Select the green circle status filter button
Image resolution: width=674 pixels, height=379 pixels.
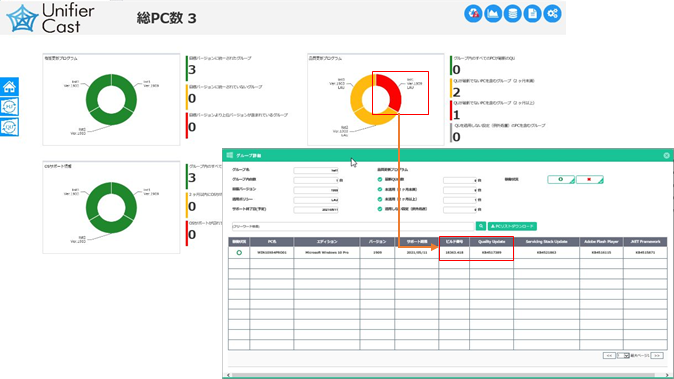click(x=561, y=179)
